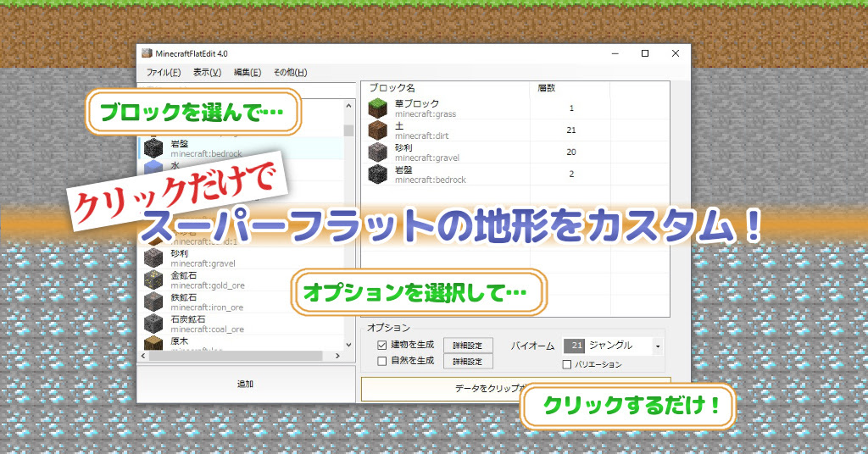Maximize the MinecraftFlatEdit window
868x454 pixels.
(x=645, y=53)
